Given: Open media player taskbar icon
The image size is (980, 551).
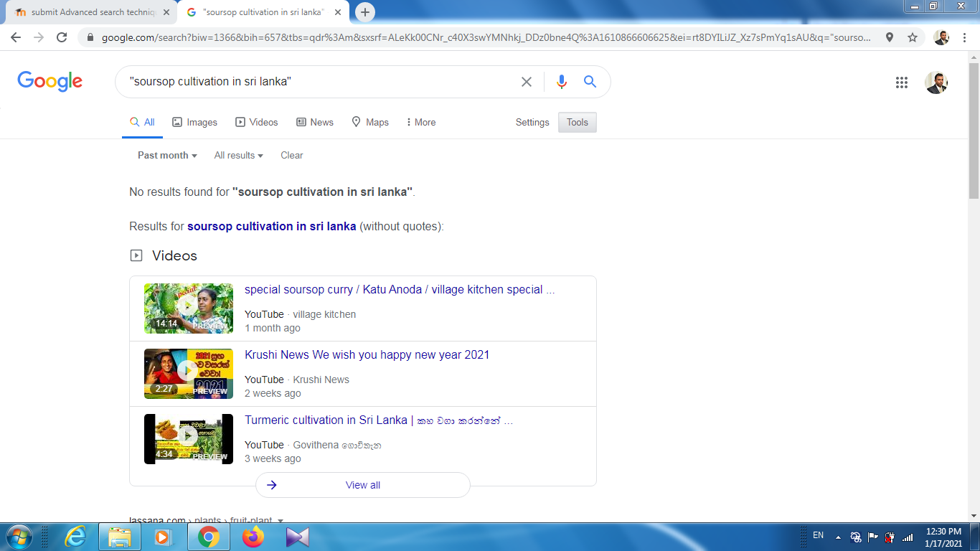Looking at the screenshot, I should 164,537.
